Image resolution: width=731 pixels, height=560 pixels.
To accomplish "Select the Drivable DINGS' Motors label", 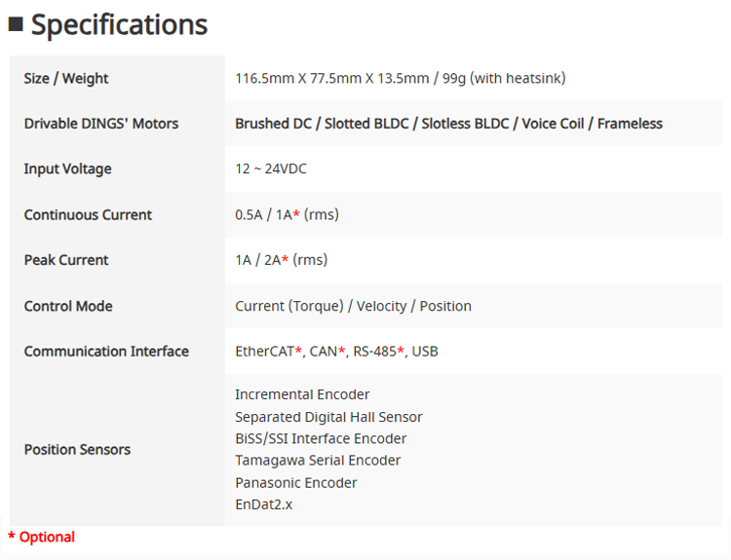I will coord(101,124).
